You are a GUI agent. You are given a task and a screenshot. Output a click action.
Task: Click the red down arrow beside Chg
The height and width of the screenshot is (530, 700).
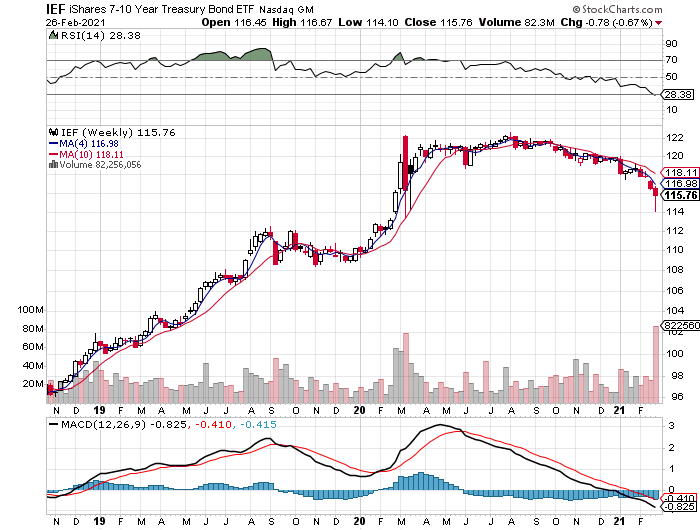pyautogui.click(x=658, y=23)
